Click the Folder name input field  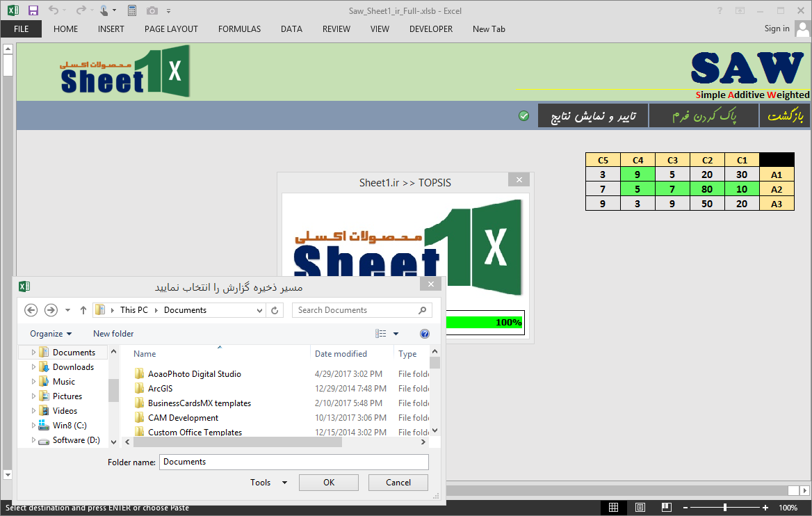pyautogui.click(x=293, y=462)
